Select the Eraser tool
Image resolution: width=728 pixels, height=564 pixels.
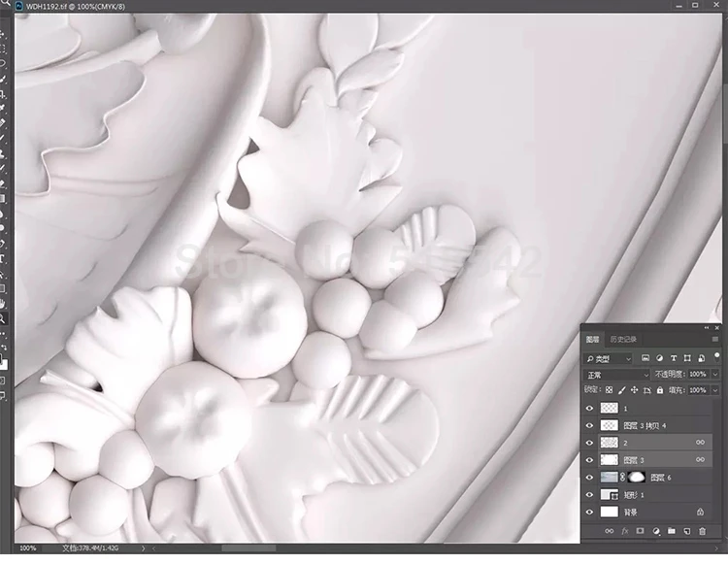pos(2,183)
